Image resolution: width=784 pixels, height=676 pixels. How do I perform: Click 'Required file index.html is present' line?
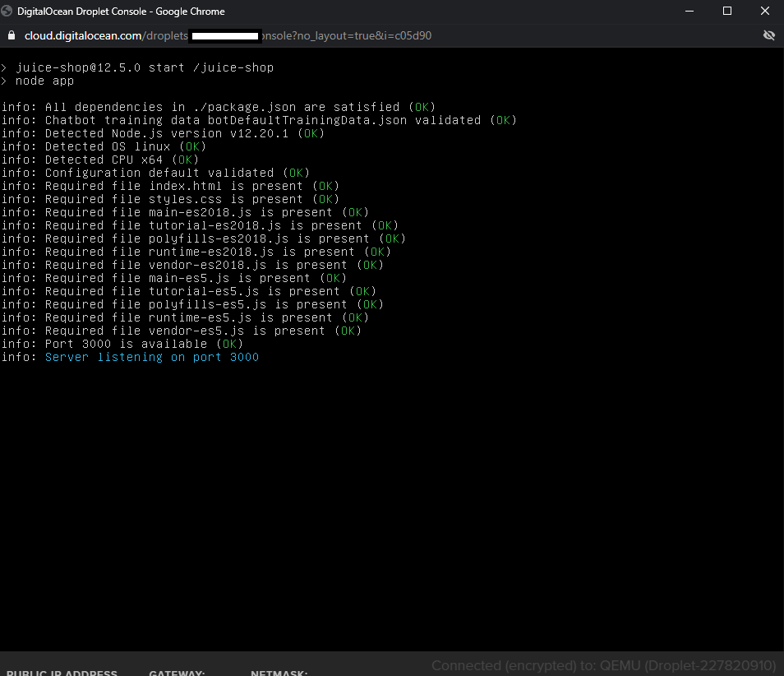170,186
